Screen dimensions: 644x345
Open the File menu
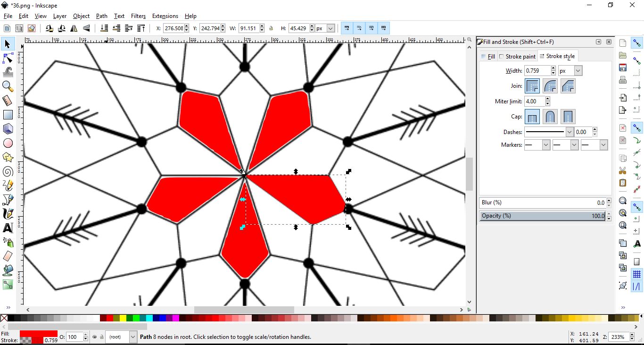8,16
